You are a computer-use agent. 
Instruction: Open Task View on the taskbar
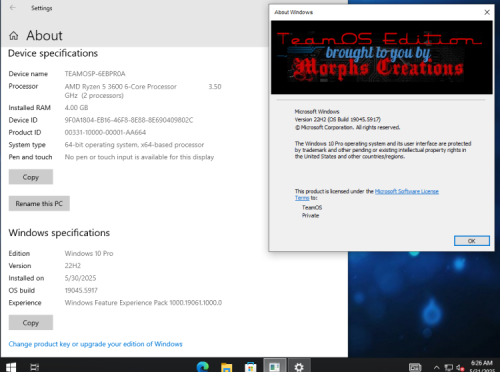pos(35,367)
